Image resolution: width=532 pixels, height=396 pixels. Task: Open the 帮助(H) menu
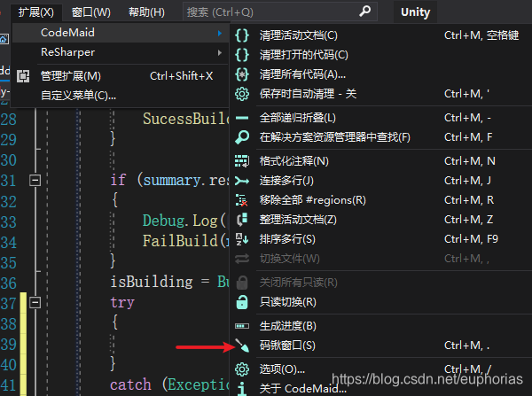coord(146,12)
